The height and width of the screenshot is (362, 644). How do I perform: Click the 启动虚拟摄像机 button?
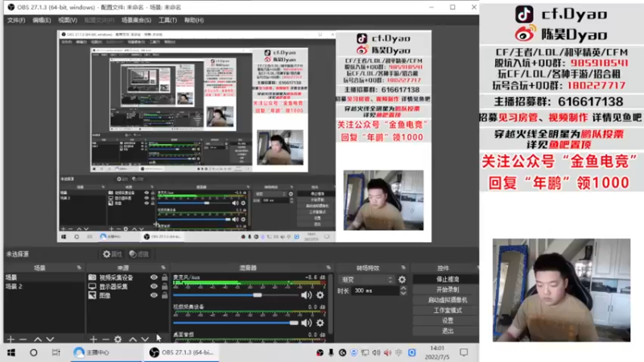(x=447, y=300)
